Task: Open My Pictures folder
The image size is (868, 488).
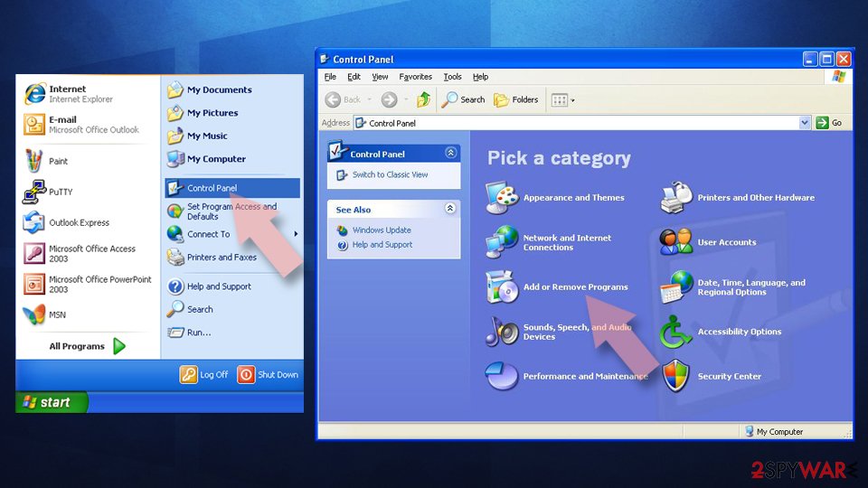Action: (203, 113)
